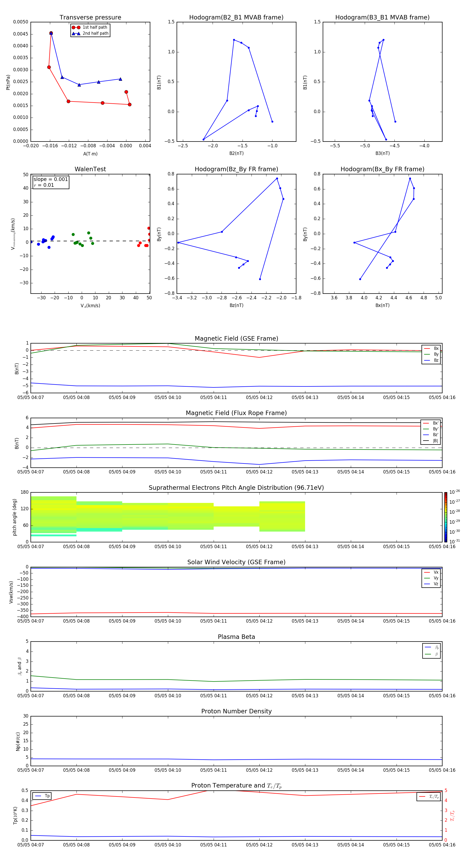Screen dimensions: 473x868
Task: Click "Vz" in the solar wind legend
Action: [431, 584]
